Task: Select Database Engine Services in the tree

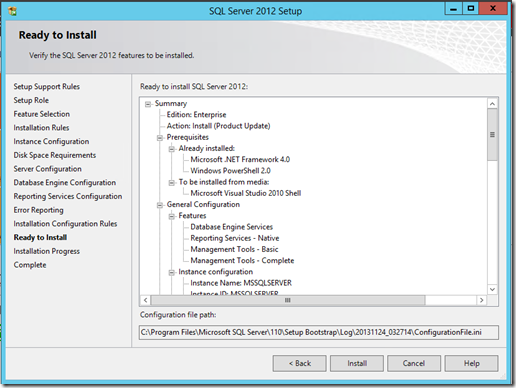Action: pos(231,227)
